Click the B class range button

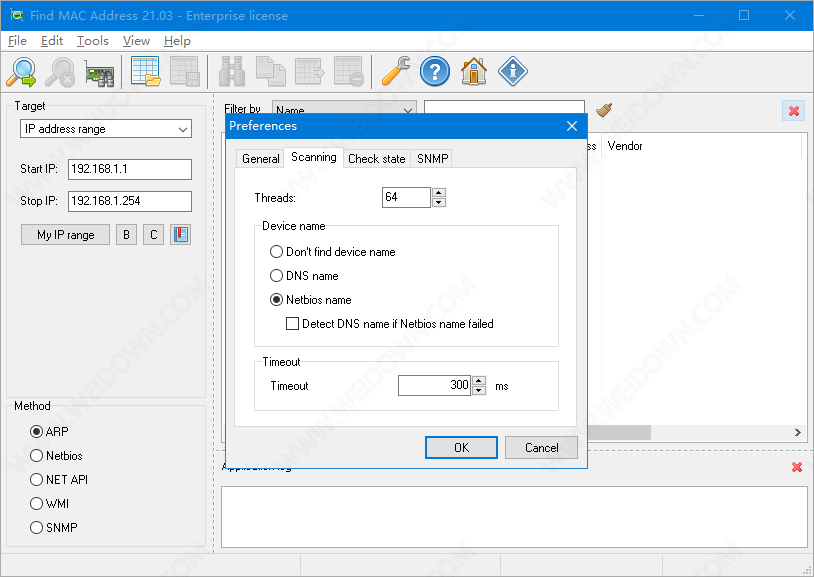(x=126, y=235)
